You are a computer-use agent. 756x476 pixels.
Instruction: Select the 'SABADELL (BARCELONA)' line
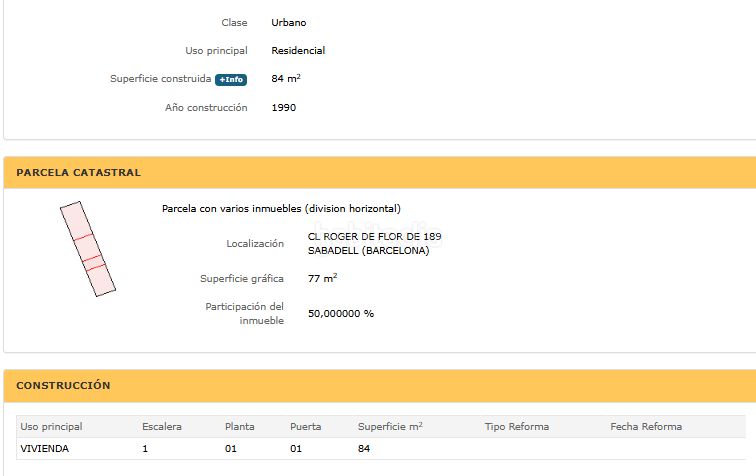368,251
